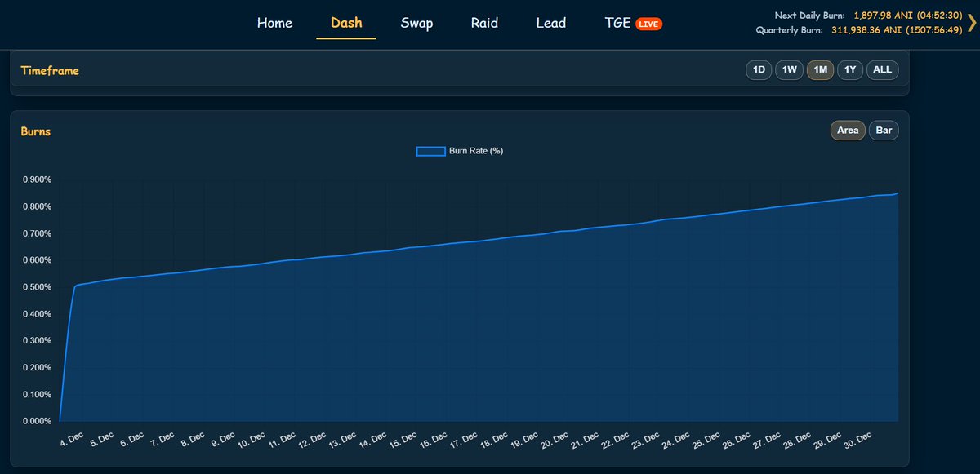Screen dimensions: 980x474
Task: Set timeframe to 1D
Action: 759,70
